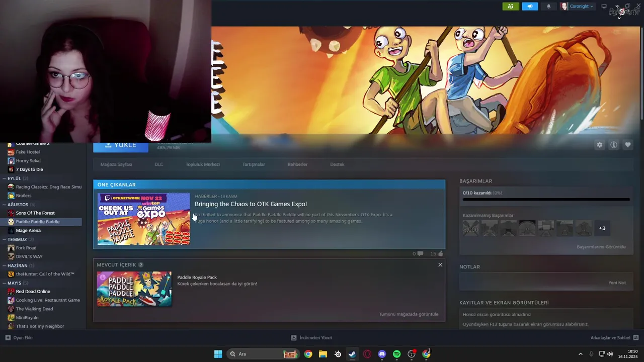This screenshot has width=644, height=362.
Task: Enter Big Picture mode via monitor icon
Action: (x=604, y=7)
